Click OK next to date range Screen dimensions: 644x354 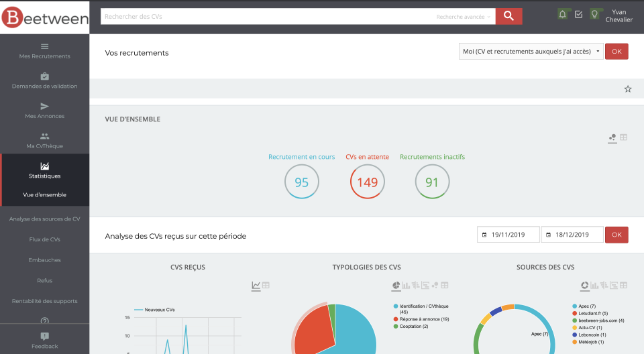616,235
